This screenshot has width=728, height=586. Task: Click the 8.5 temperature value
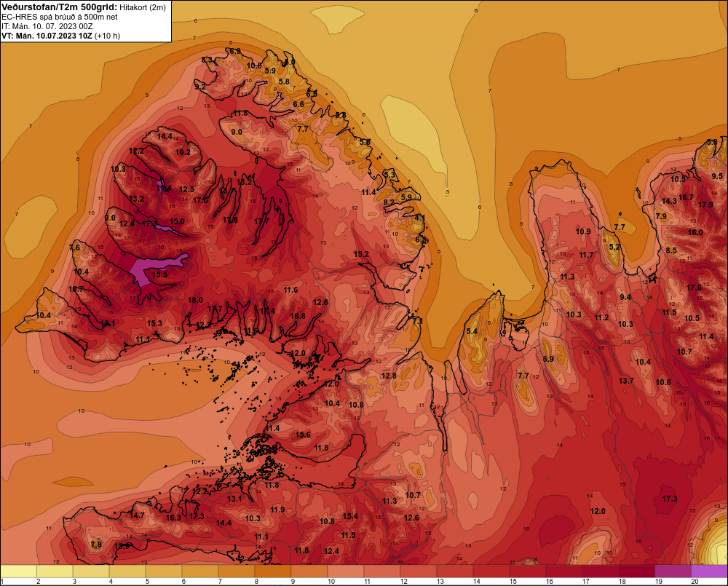click(671, 250)
